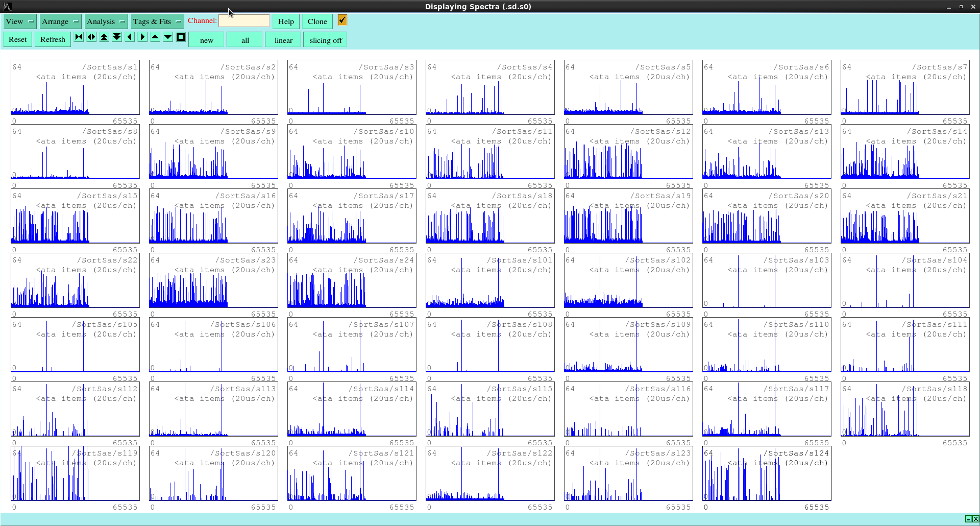Open the Tags & Fits dropdown menu

pos(157,21)
